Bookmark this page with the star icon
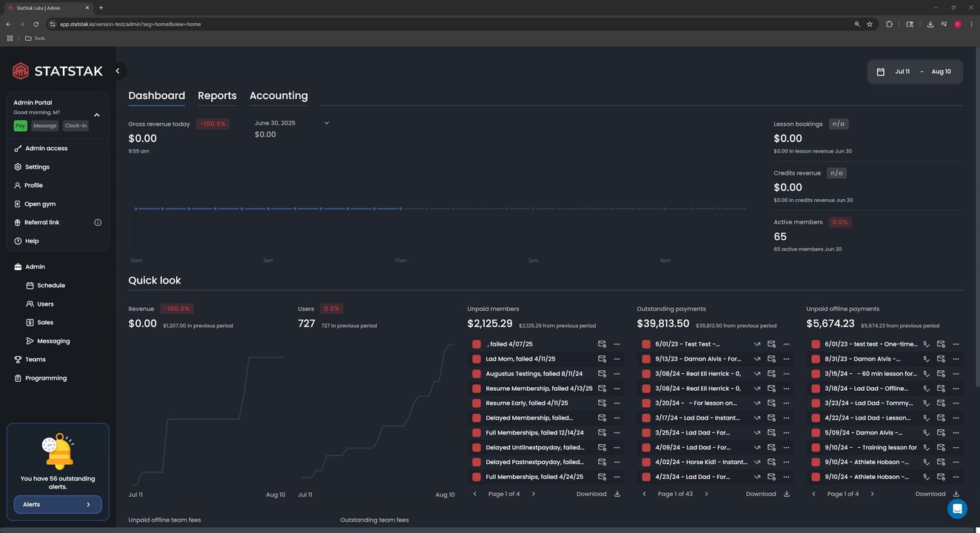This screenshot has height=533, width=980. (870, 24)
